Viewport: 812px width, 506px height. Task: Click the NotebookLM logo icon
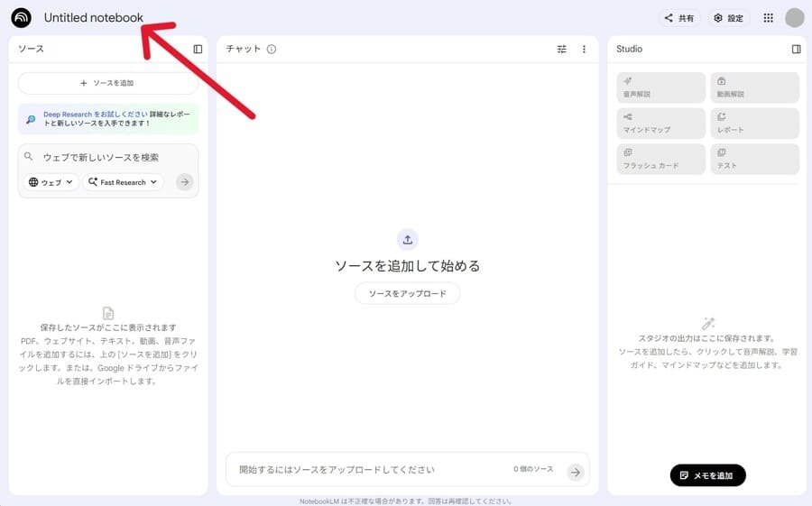pos(22,18)
